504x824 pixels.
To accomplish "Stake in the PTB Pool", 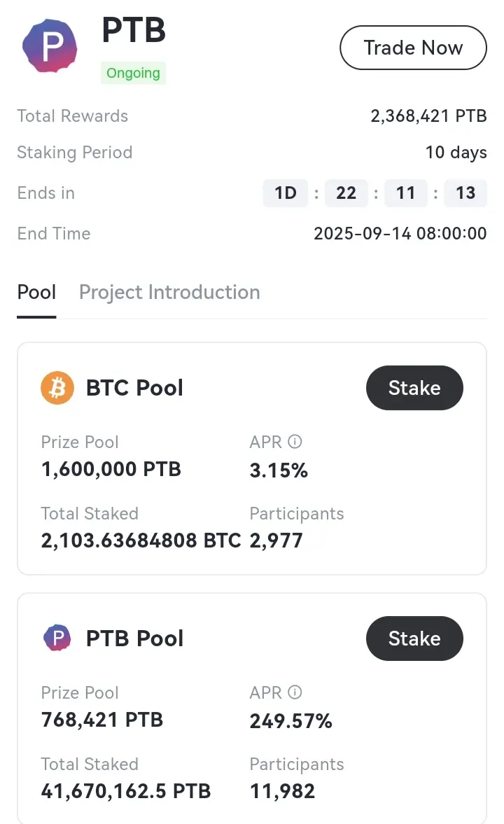I will 414,638.
